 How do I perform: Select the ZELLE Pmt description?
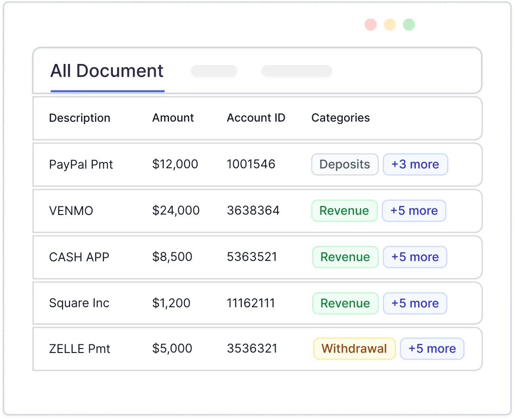coord(80,349)
